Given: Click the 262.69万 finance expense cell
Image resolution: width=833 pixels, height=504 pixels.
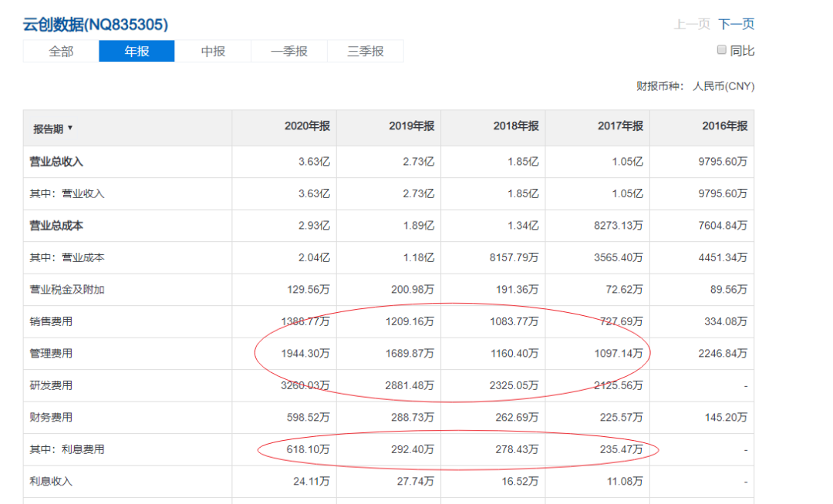Looking at the screenshot, I should 517,418.
